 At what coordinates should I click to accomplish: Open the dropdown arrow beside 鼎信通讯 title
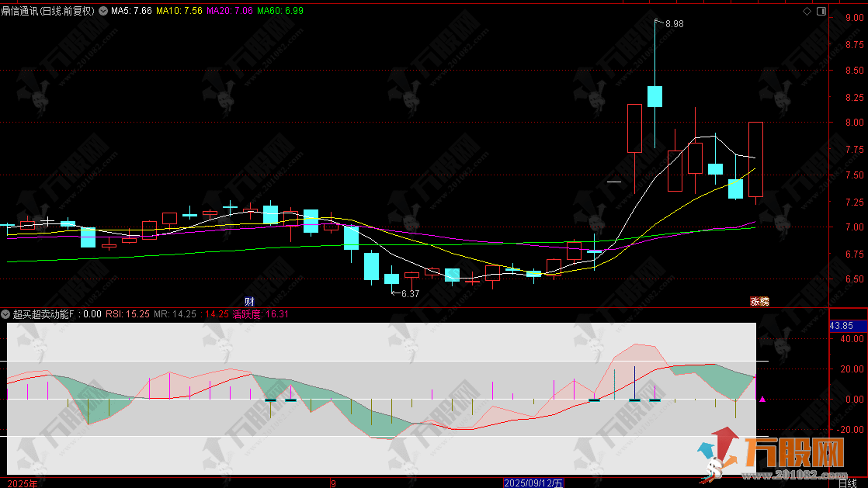(103, 12)
